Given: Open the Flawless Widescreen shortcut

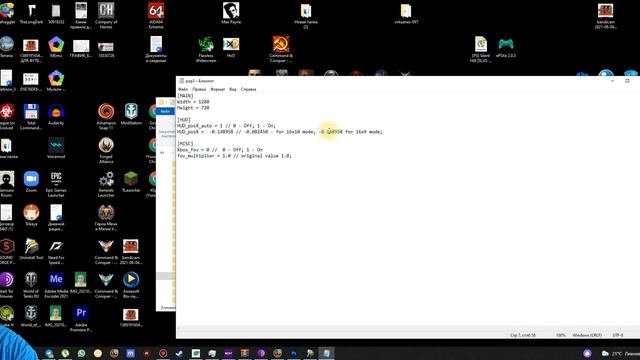Looking at the screenshot, I should 206,49.
